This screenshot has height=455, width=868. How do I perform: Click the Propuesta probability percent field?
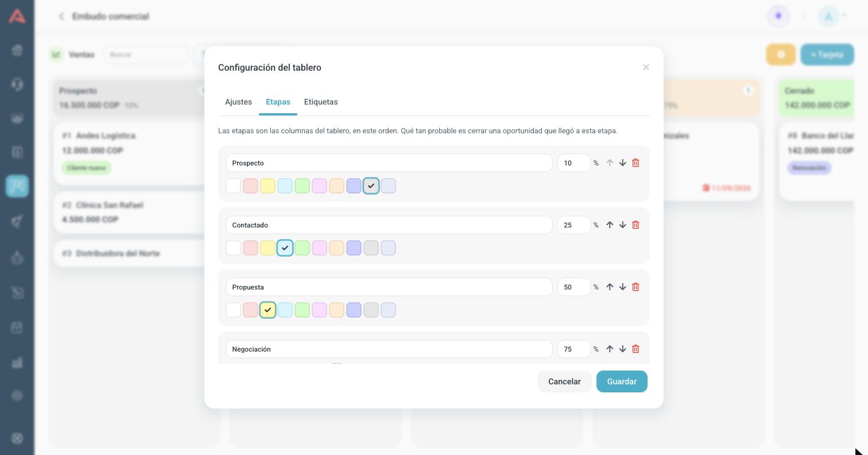click(574, 287)
